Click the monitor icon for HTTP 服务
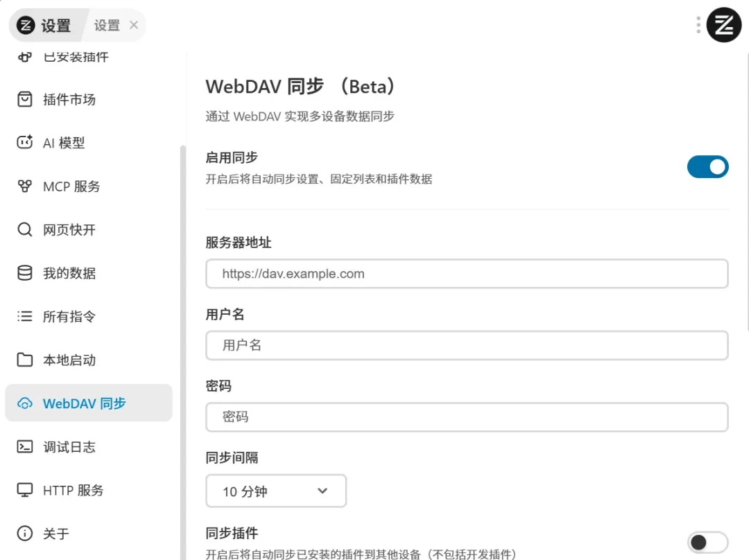This screenshot has width=749, height=560. click(25, 490)
